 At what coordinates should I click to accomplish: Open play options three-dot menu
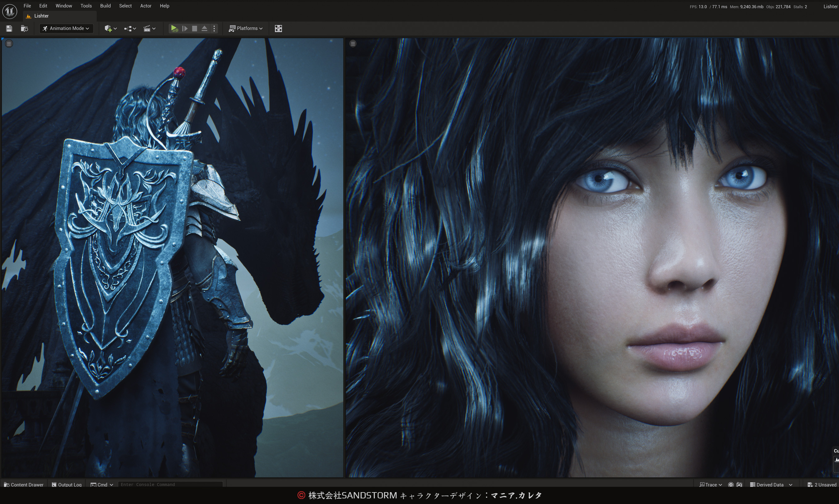tap(214, 28)
